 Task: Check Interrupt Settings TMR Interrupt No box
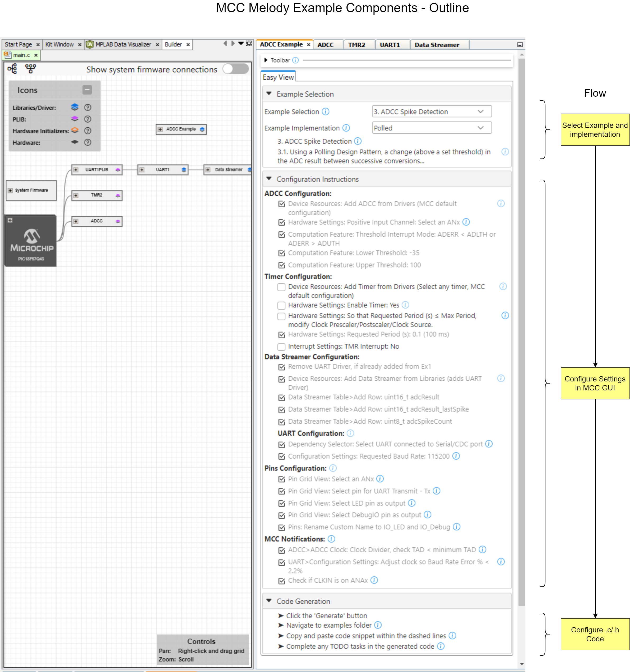click(281, 347)
